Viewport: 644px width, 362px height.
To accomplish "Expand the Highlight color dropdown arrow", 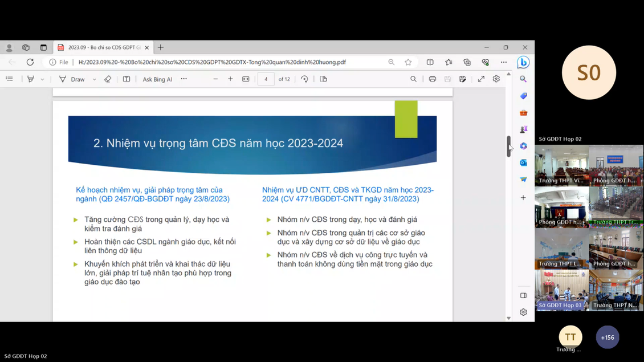I will point(43,80).
